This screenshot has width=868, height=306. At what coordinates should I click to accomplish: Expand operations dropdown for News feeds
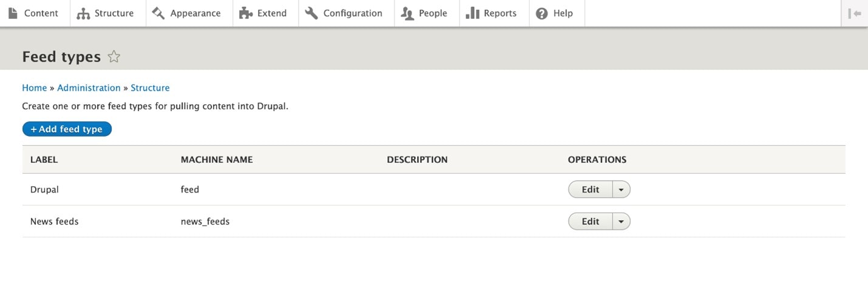click(621, 222)
